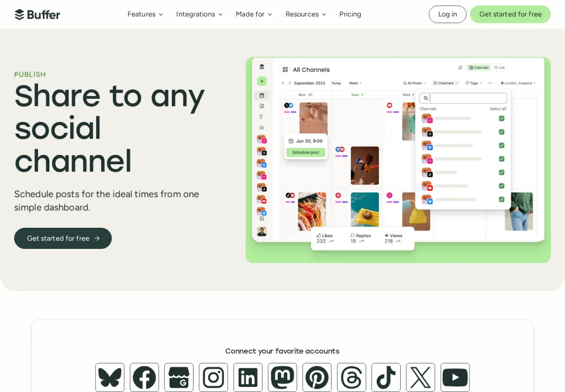Screen dimensions: 565x392
Task: Click the 'Replies' stat label
Action: tap(363, 236)
